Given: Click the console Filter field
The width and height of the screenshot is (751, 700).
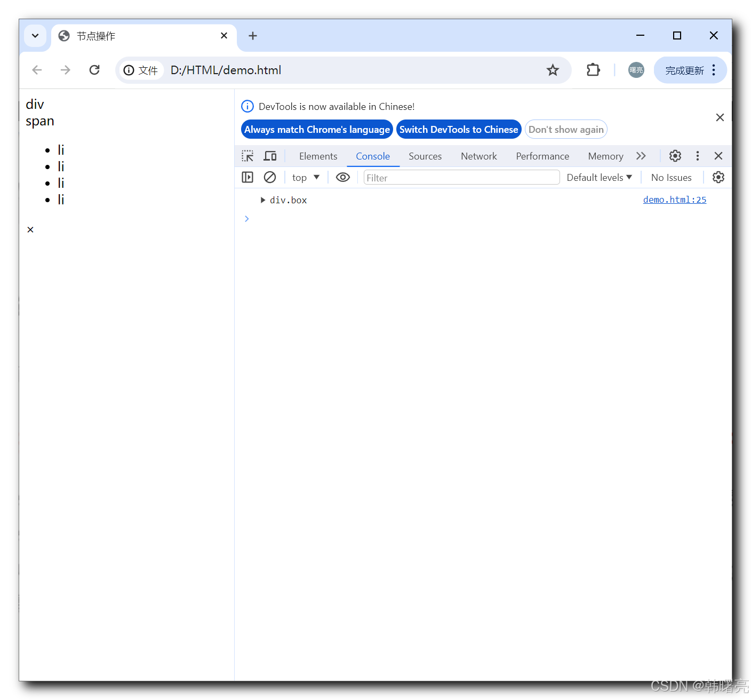Looking at the screenshot, I should coord(461,178).
